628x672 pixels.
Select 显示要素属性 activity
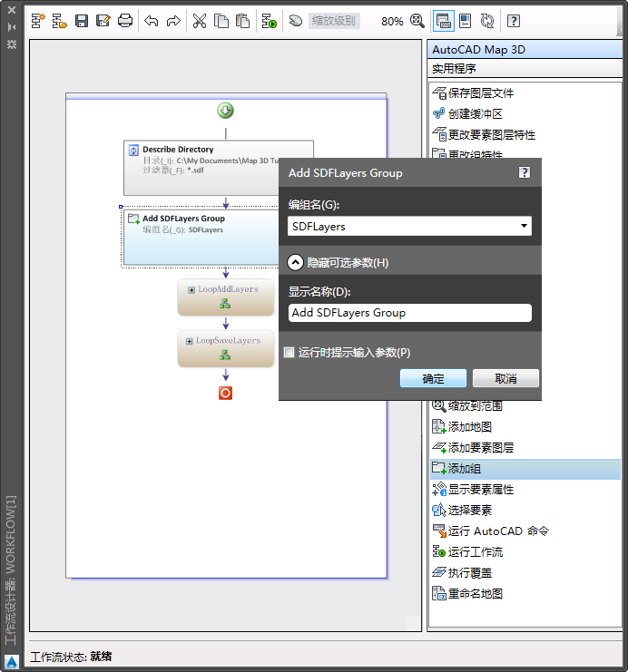pyautogui.click(x=473, y=489)
